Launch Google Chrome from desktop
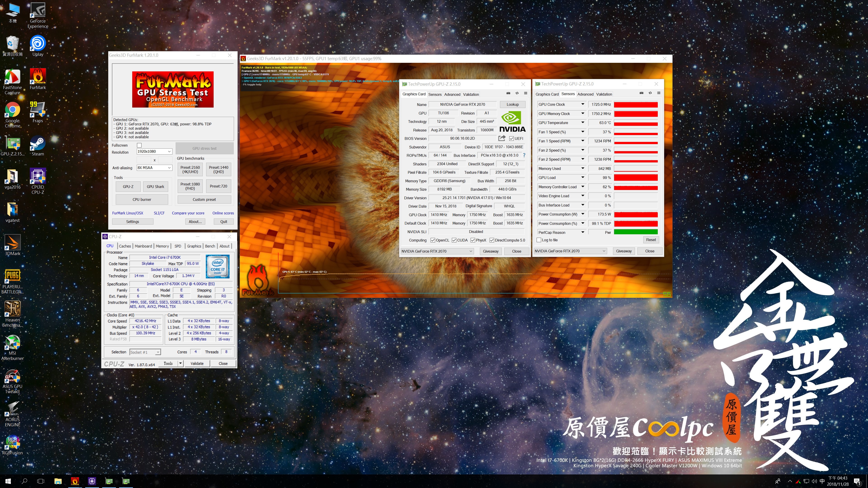This screenshot has height=488, width=868. point(12,115)
